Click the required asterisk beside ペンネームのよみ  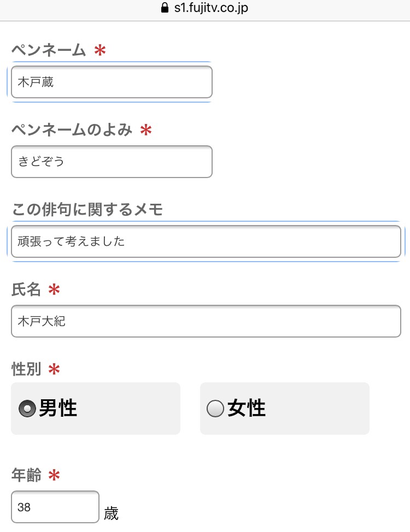point(146,131)
